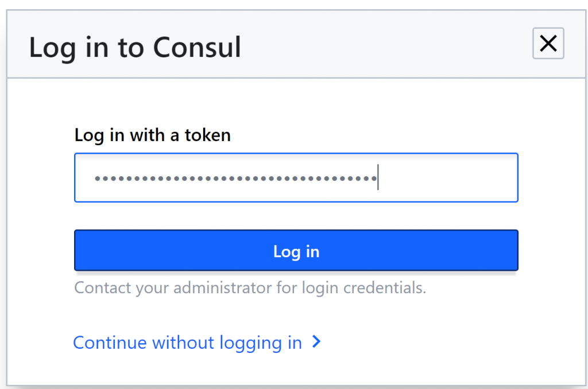Click the word token in the field label
Image resolution: width=588 pixels, height=389 pixels.
pos(207,135)
